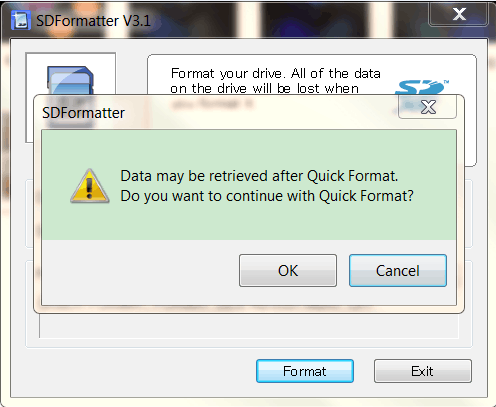
Task: Click the 'on the drive will be lost' text line
Action: [264, 88]
